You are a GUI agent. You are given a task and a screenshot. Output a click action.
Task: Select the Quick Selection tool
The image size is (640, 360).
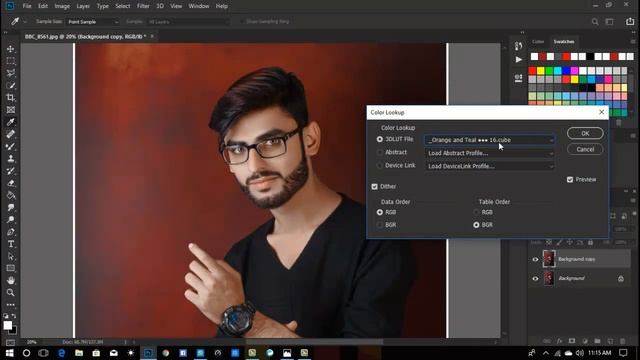pos(11,85)
